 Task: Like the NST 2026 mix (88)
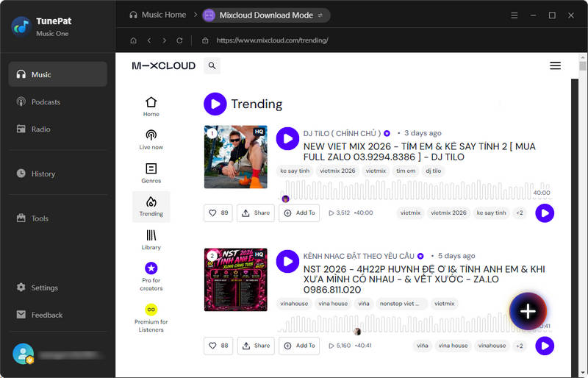218,346
